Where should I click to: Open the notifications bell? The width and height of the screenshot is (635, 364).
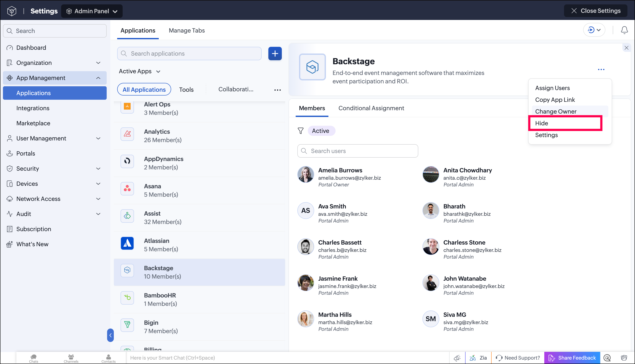(x=624, y=30)
